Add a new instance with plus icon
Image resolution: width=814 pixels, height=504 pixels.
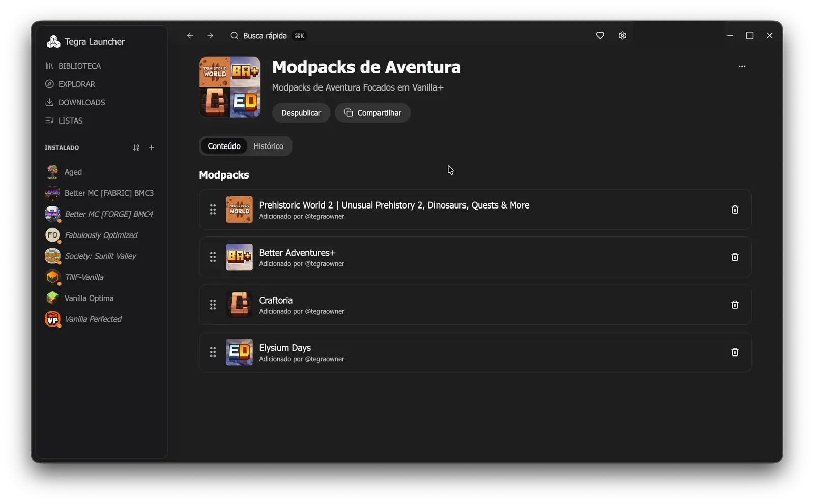tap(152, 147)
